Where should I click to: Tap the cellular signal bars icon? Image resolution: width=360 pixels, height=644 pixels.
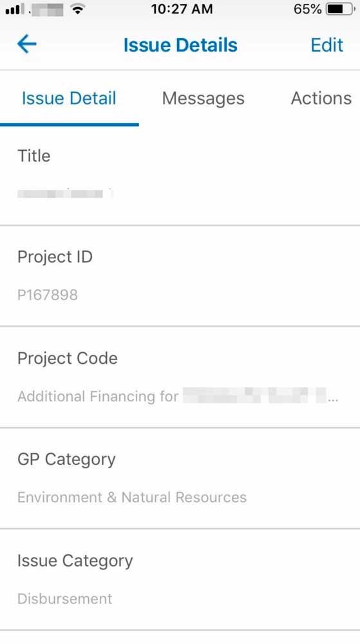[x=15, y=9]
